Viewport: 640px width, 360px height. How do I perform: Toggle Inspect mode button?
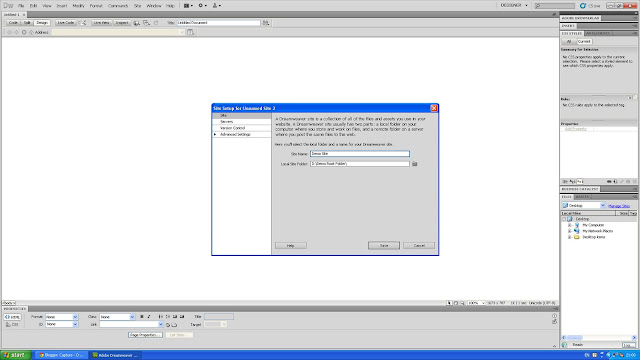click(x=121, y=23)
